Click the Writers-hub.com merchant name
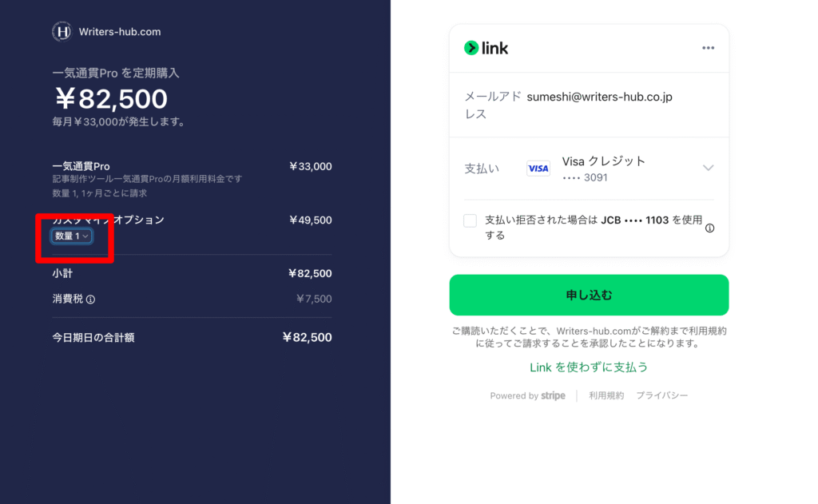 [x=120, y=32]
